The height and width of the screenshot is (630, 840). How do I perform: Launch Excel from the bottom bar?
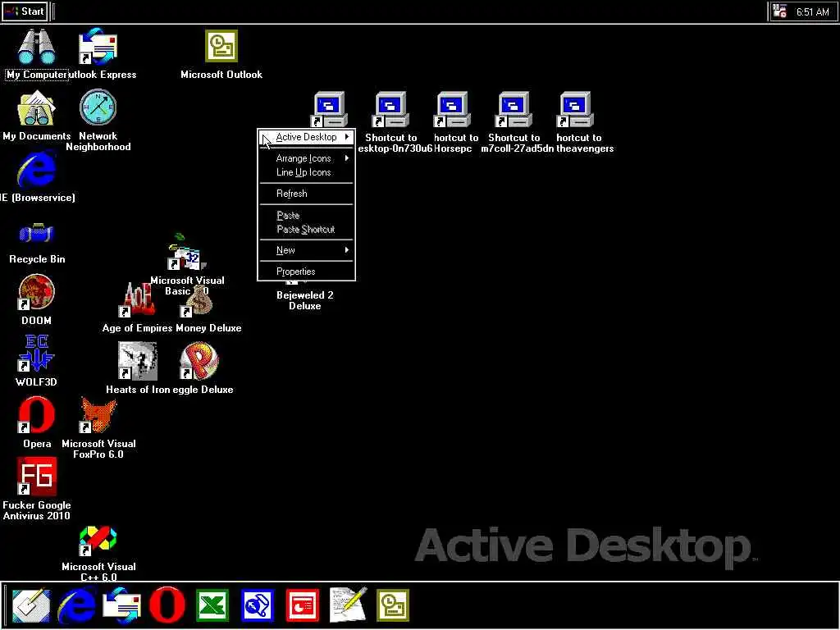click(212, 605)
